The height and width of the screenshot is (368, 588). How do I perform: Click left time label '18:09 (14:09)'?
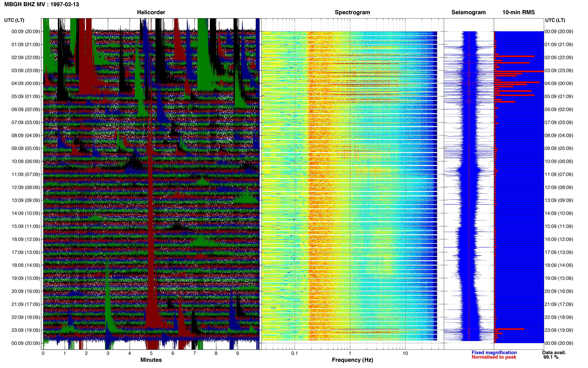tap(26, 265)
